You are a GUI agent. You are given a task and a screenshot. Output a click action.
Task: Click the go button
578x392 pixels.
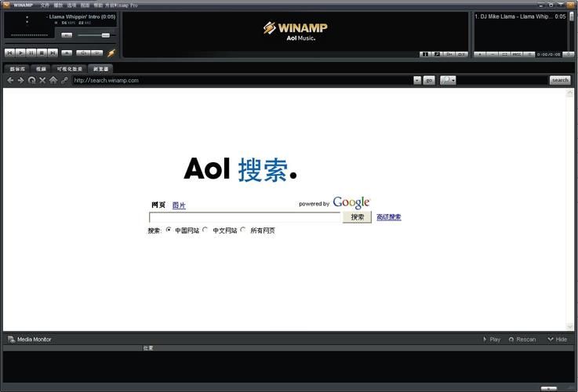[429, 80]
